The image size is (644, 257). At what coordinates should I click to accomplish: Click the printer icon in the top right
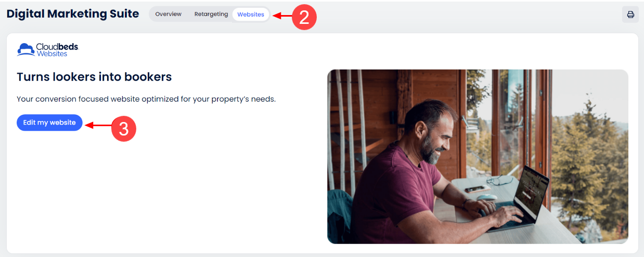tap(630, 15)
